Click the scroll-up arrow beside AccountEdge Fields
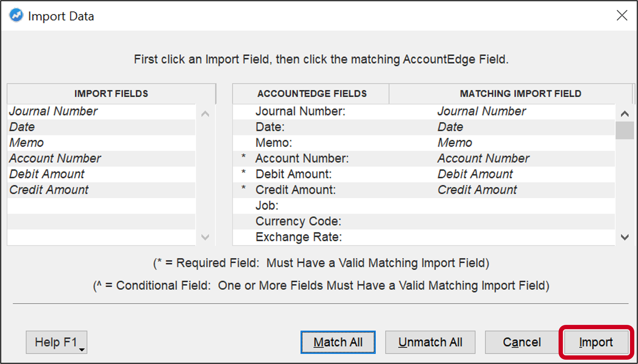 [624, 113]
